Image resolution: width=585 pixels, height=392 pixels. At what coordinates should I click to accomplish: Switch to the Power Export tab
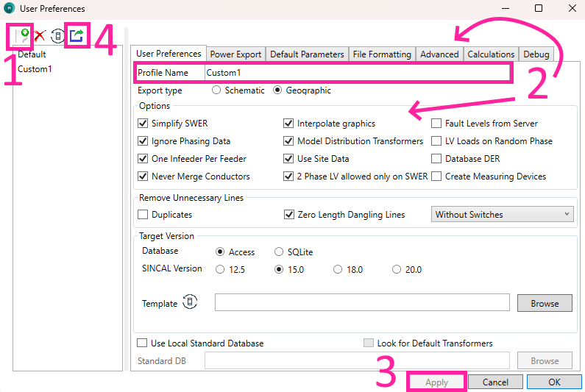coord(235,54)
